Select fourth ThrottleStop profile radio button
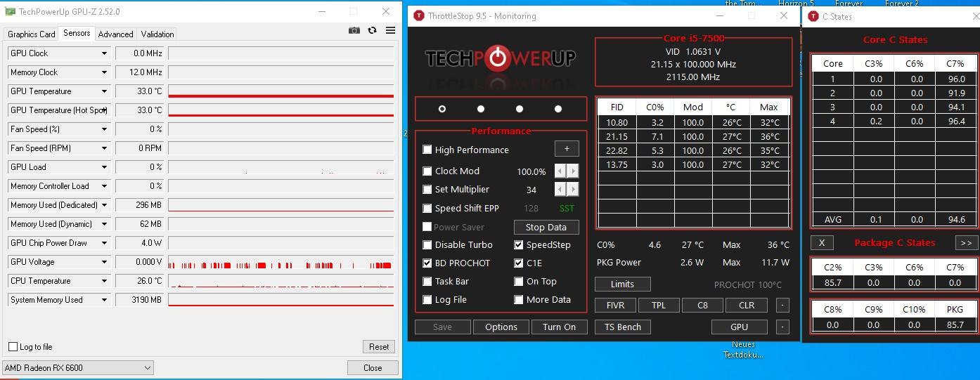 558,109
